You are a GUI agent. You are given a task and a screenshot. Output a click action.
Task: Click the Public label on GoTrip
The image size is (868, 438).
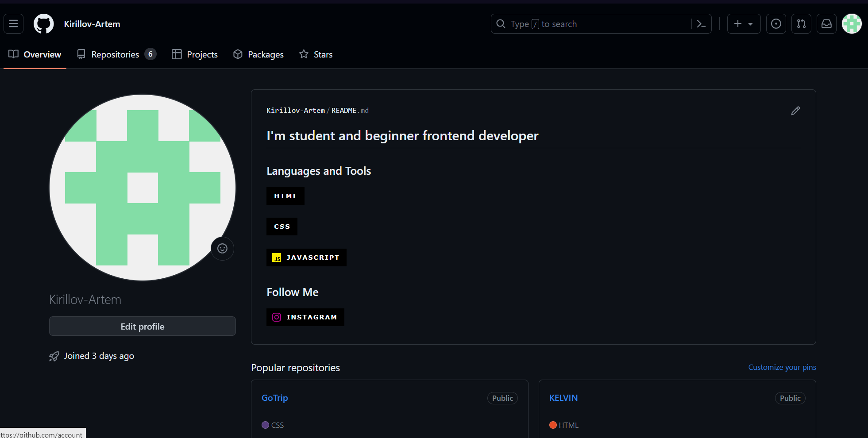[x=502, y=398]
